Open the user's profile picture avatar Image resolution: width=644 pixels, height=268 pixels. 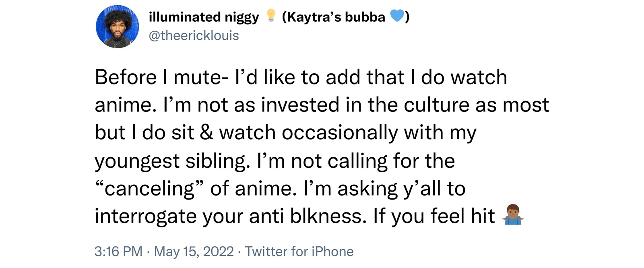(118, 27)
